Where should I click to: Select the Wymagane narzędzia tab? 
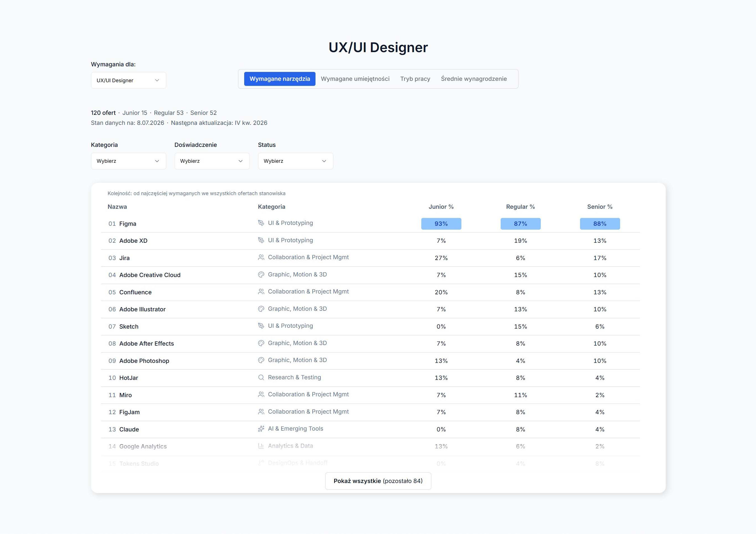(280, 79)
